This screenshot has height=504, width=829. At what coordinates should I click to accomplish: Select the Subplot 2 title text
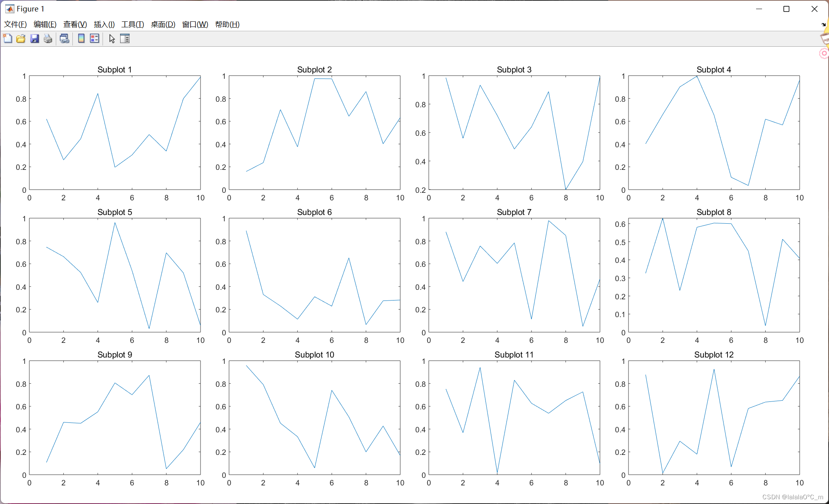click(x=315, y=70)
